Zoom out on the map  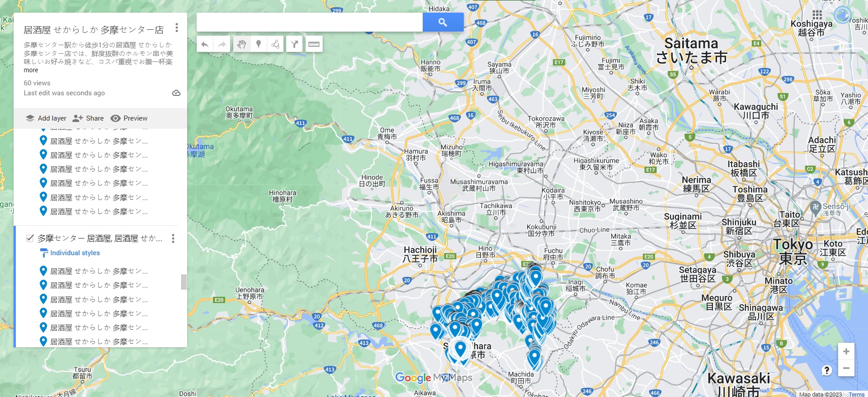pyautogui.click(x=846, y=368)
